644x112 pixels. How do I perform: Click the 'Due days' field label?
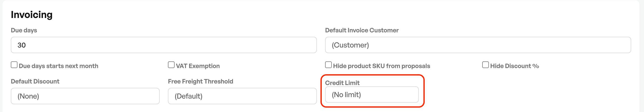tap(24, 30)
